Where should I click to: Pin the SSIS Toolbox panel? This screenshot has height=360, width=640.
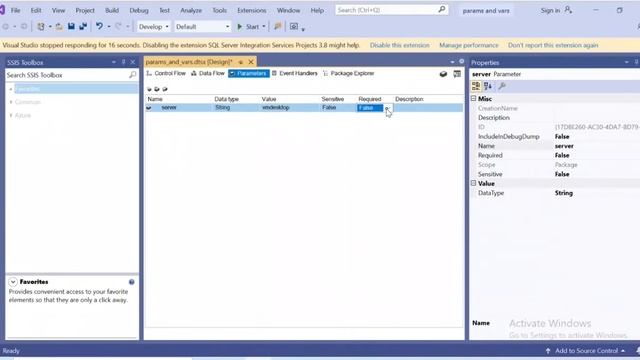tap(123, 62)
